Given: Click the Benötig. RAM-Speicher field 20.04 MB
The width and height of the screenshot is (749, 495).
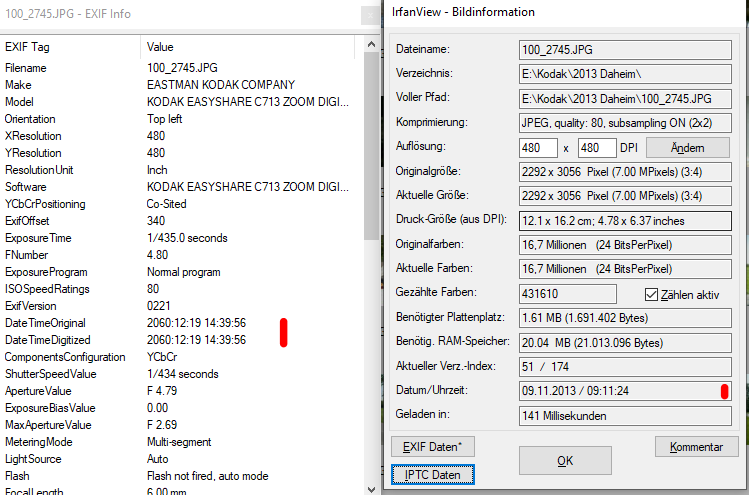Looking at the screenshot, I should coord(625,343).
